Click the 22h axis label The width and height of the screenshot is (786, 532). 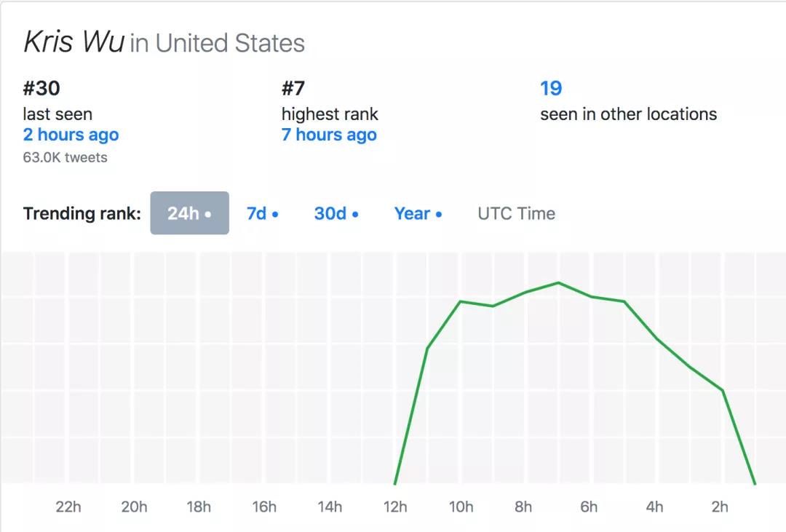point(68,507)
